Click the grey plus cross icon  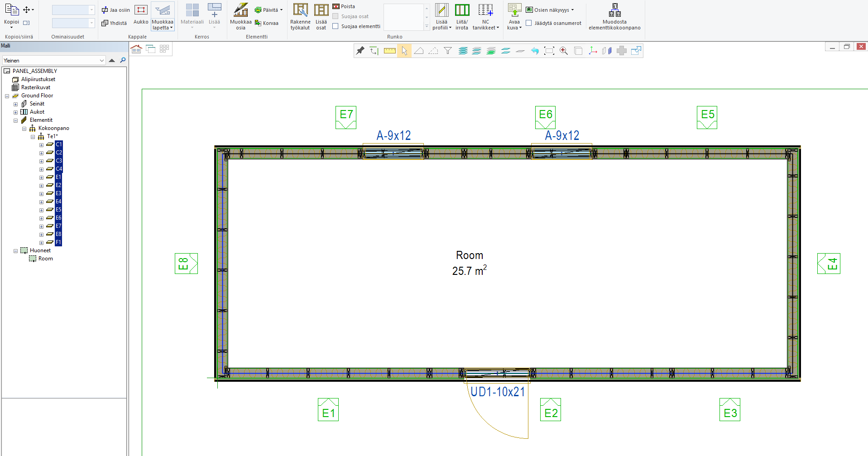pos(622,51)
